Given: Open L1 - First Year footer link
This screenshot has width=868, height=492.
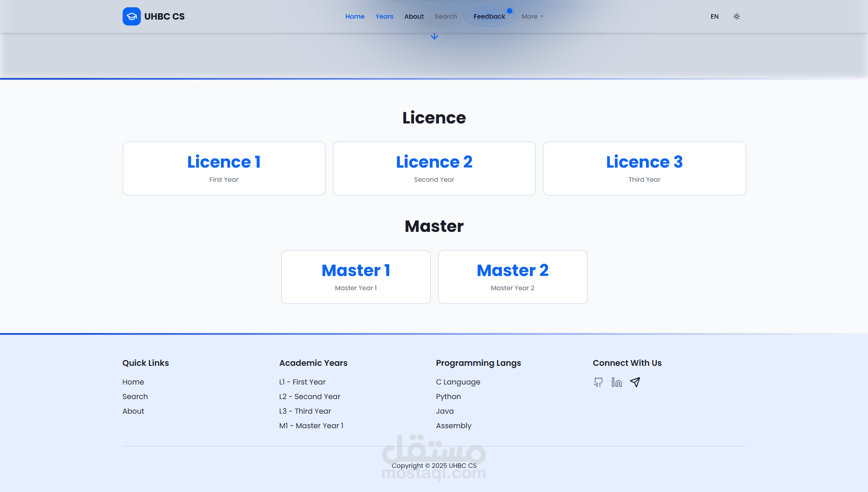Looking at the screenshot, I should [302, 382].
